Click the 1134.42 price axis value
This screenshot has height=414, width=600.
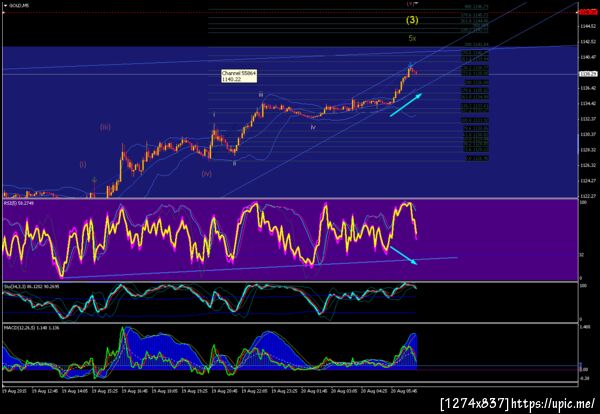pos(589,103)
